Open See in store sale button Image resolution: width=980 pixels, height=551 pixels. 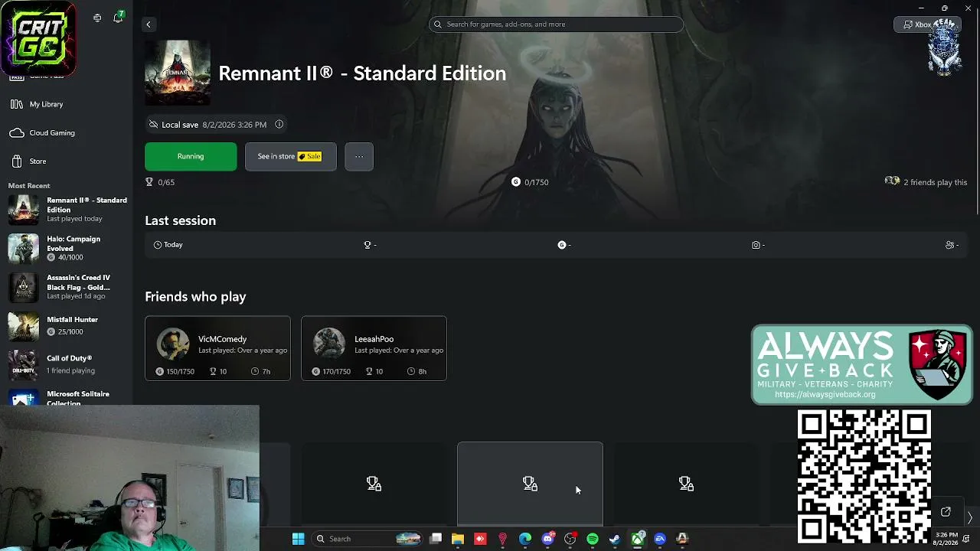(290, 156)
